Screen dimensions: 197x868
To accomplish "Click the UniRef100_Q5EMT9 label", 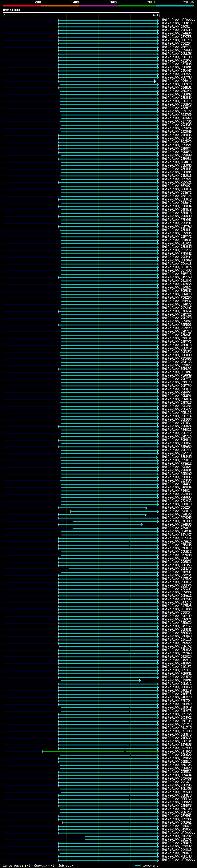I will click(176, 548).
